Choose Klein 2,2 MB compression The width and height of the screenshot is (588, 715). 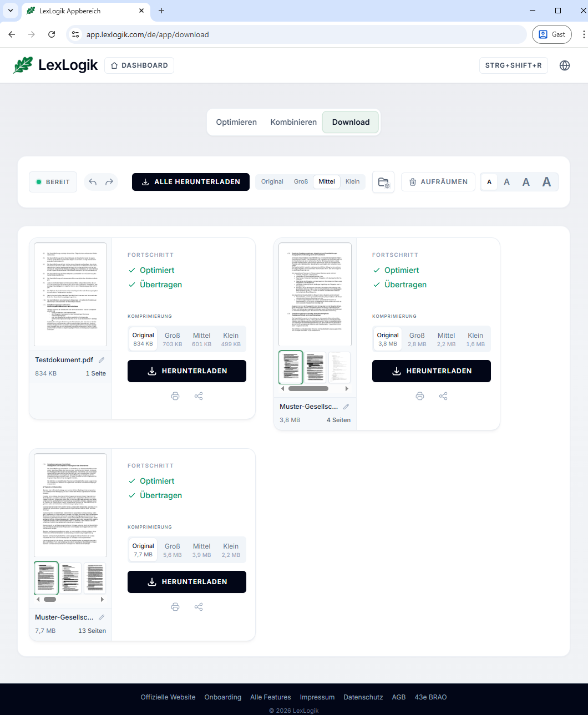231,550
